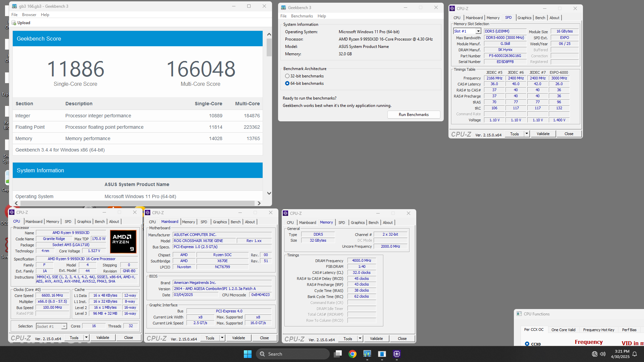This screenshot has width=644, height=362.
Task: Click Validate in the CPU tab window
Action: pyautogui.click(x=103, y=338)
